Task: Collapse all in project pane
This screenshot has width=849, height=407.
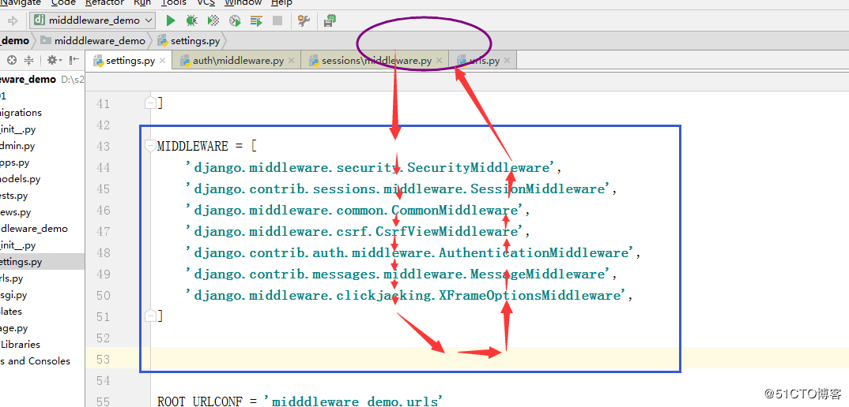Action: click(x=29, y=60)
